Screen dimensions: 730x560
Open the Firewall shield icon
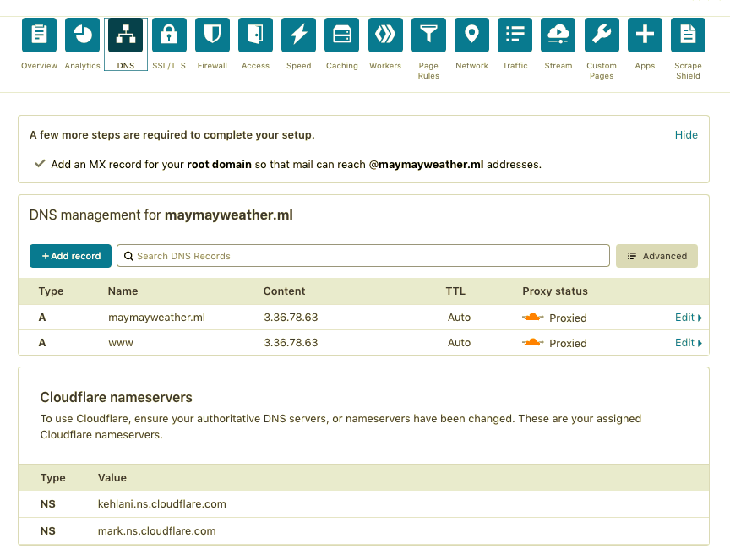pyautogui.click(x=212, y=35)
